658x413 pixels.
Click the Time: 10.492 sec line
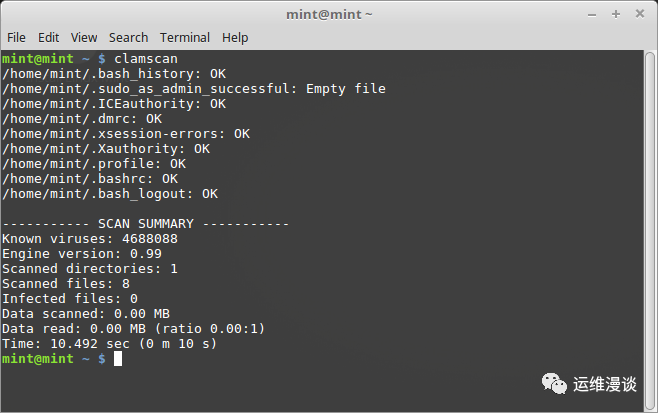(110, 344)
